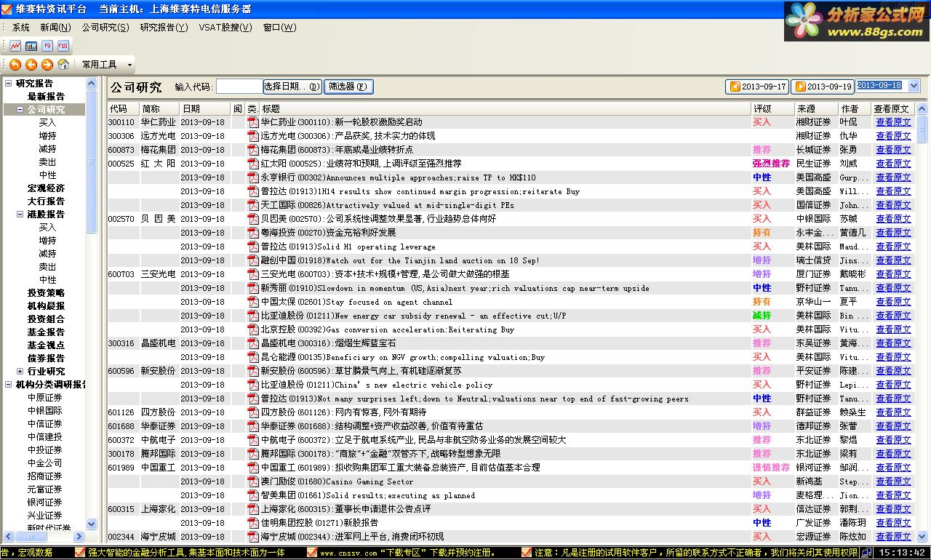The width and height of the screenshot is (931, 560).
Task: Select 最新报告 in the tree
Action: tap(46, 97)
